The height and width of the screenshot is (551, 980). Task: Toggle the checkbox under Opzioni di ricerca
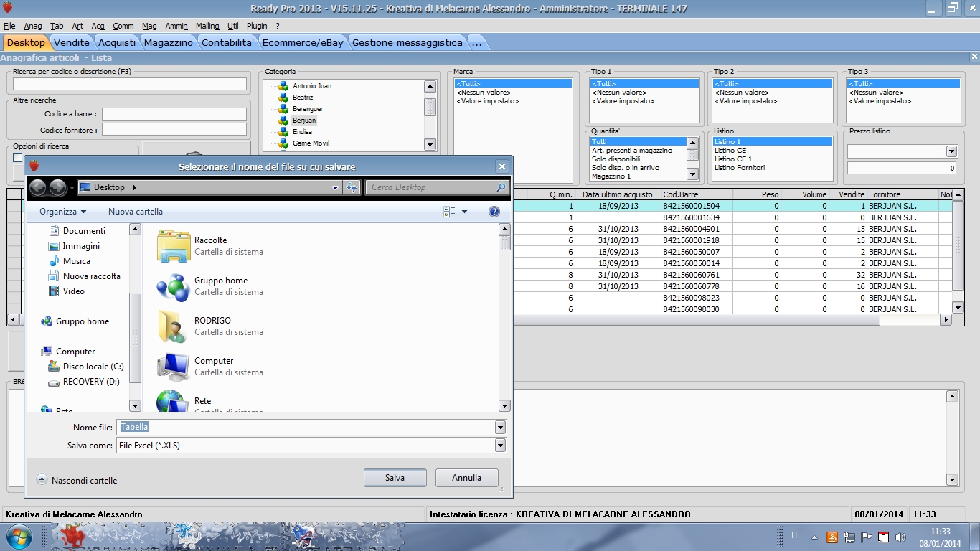[x=18, y=158]
